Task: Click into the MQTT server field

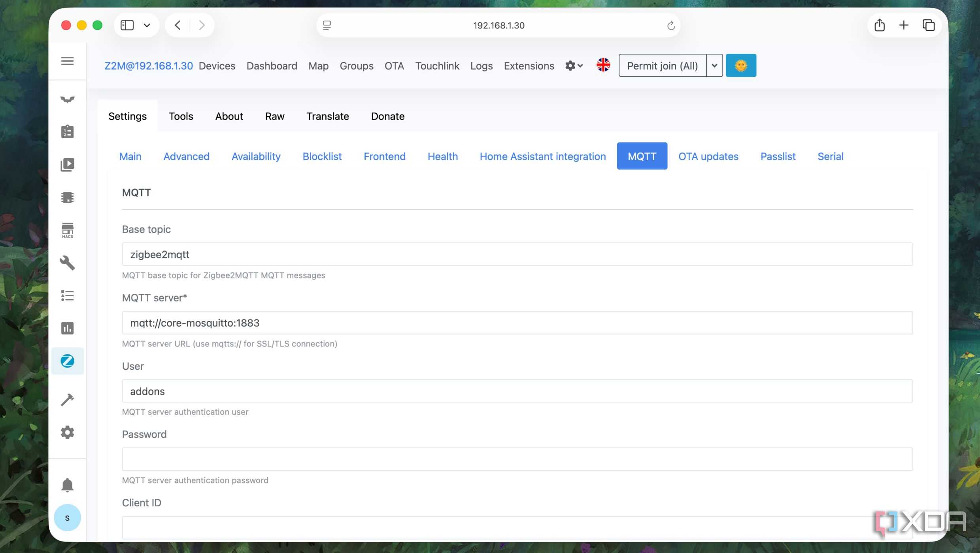Action: [x=517, y=323]
